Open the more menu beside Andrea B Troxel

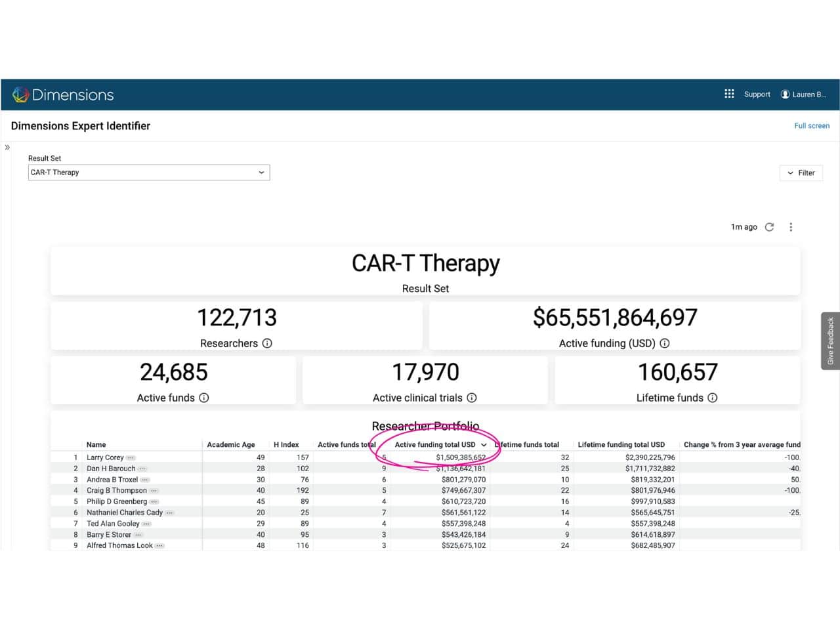[x=145, y=480]
